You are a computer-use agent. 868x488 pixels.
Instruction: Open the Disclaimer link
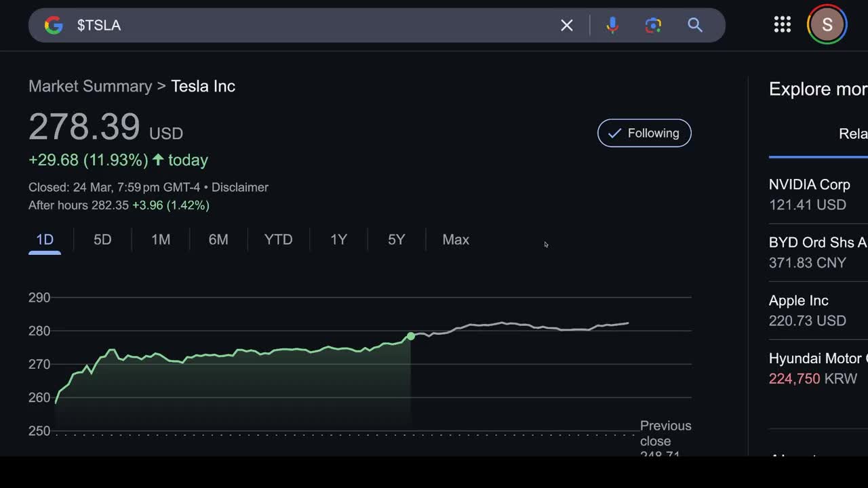click(x=240, y=187)
